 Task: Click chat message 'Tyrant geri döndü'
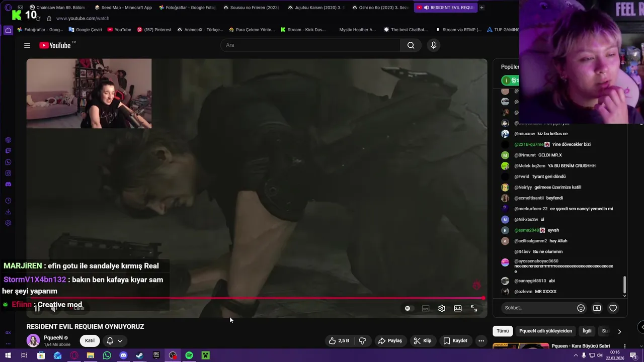pos(549,176)
